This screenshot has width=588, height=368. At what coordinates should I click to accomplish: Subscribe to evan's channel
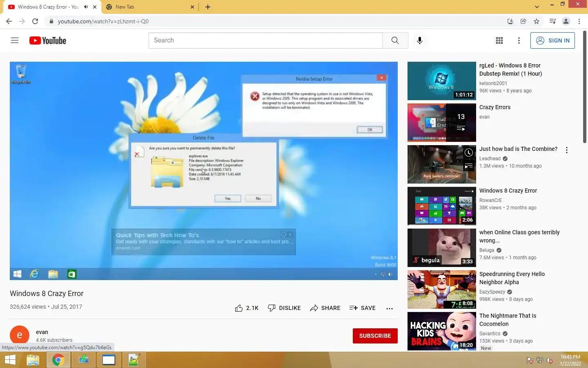(375, 336)
